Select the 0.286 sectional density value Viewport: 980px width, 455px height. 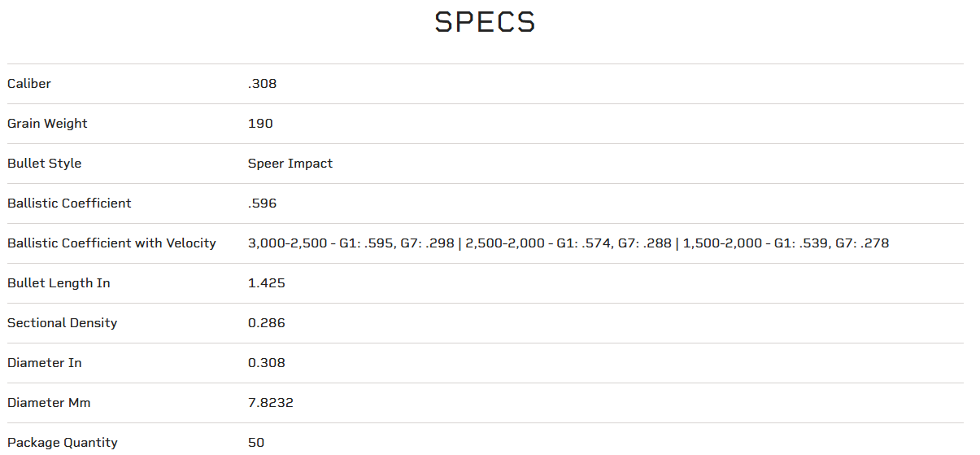pos(266,323)
